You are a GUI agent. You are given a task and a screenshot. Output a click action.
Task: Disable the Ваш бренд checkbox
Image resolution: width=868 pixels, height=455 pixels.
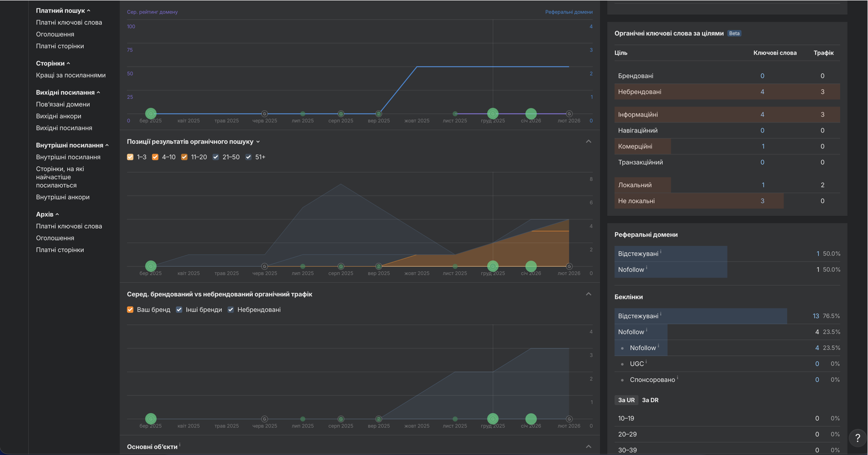(130, 310)
